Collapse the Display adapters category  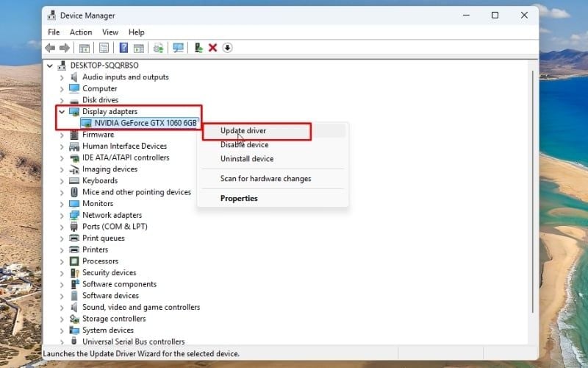[x=62, y=112]
